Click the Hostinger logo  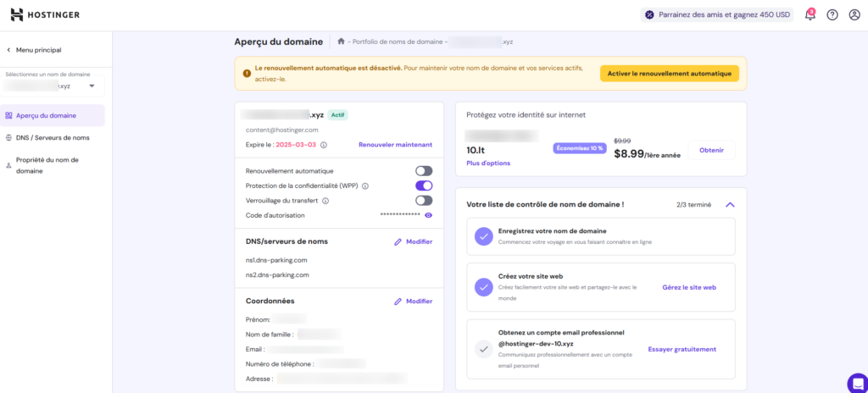tap(45, 15)
